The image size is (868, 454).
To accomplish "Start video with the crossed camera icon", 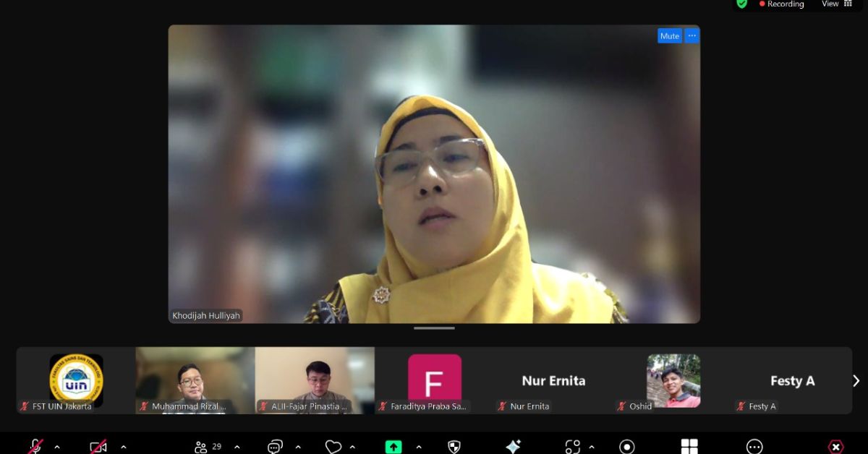I will click(98, 447).
